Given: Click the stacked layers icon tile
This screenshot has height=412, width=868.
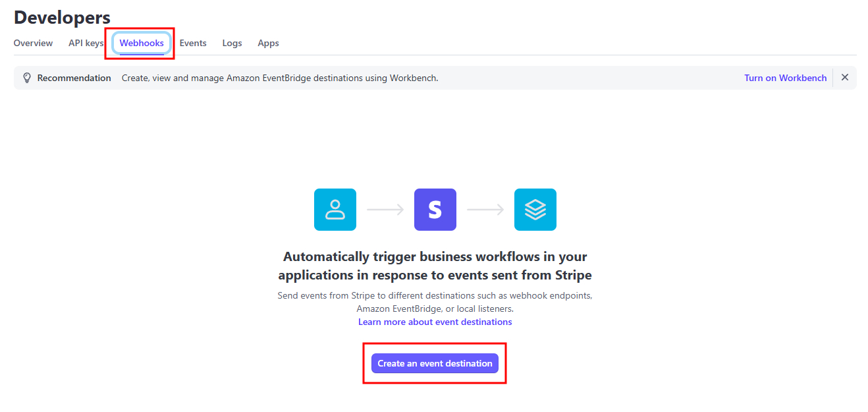Looking at the screenshot, I should (x=535, y=210).
